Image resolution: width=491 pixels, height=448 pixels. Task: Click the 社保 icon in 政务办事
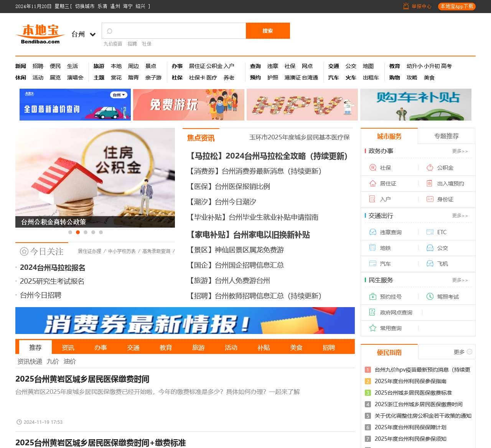(x=372, y=168)
